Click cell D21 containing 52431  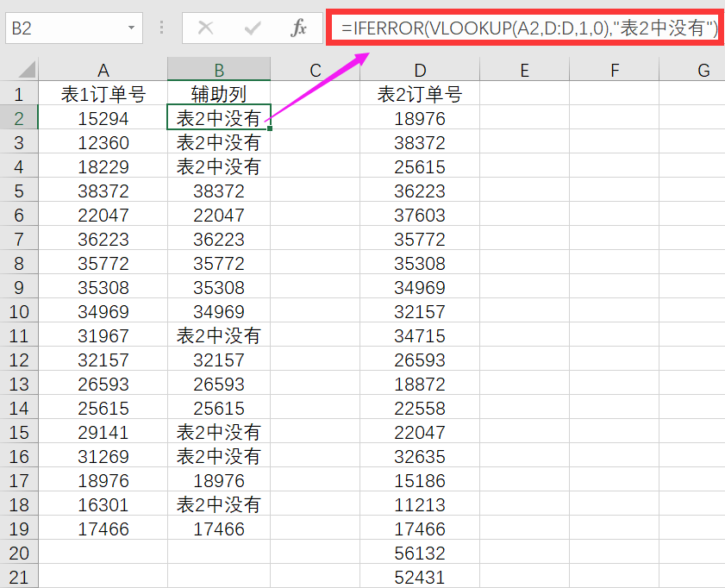[420, 577]
